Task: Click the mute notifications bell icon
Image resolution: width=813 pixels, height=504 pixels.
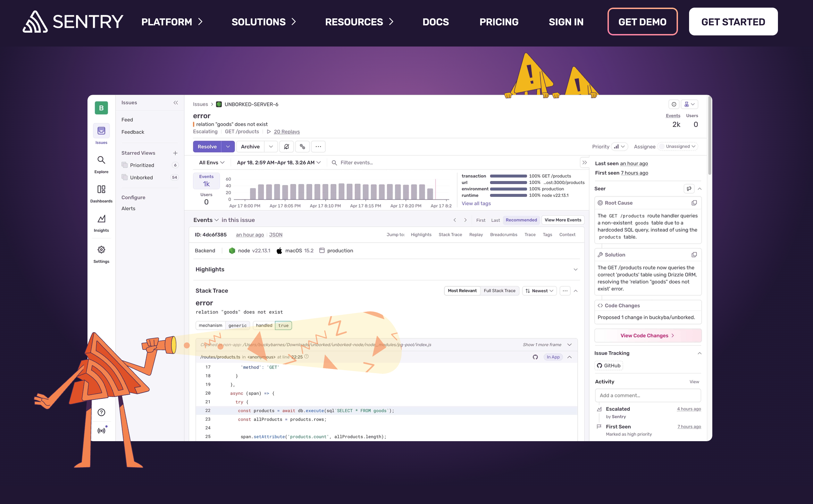Action: pyautogui.click(x=286, y=146)
